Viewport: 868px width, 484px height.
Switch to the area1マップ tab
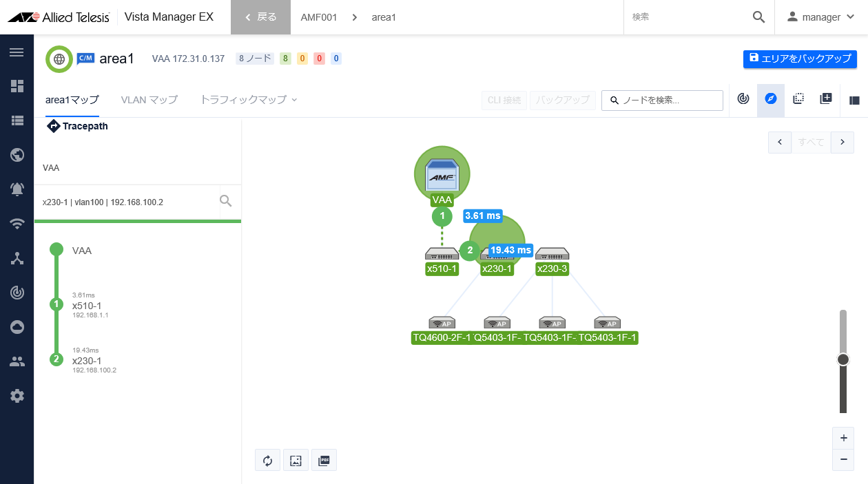[x=72, y=100]
